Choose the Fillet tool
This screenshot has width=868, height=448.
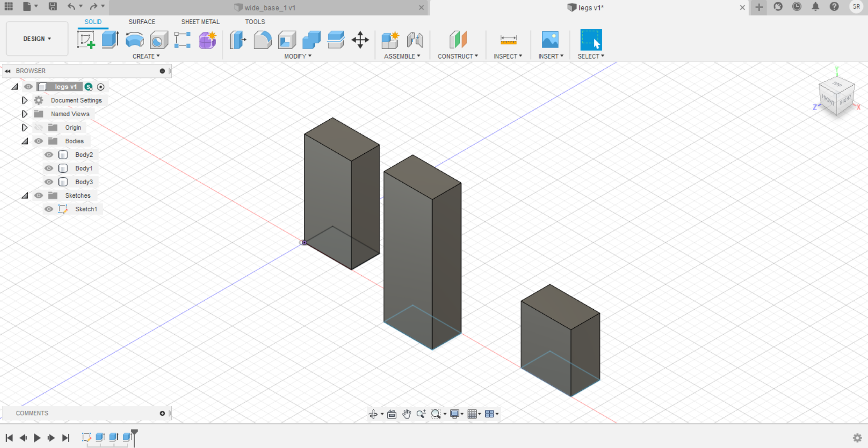pyautogui.click(x=262, y=40)
